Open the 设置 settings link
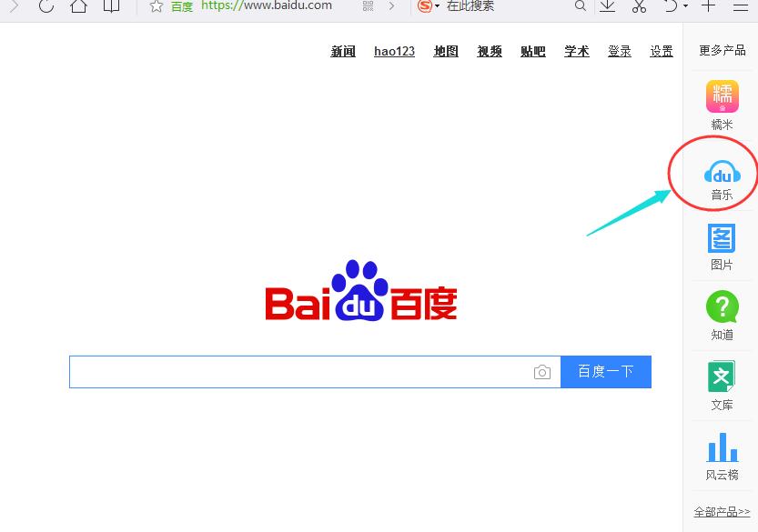 662,51
